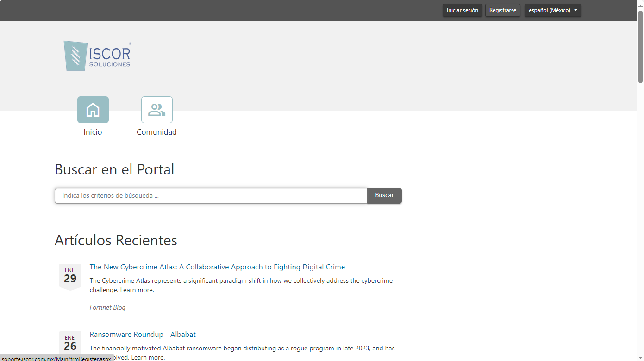Click the Artículos Recientes heading
Screen dimensions: 644x361
pyautogui.click(x=116, y=240)
